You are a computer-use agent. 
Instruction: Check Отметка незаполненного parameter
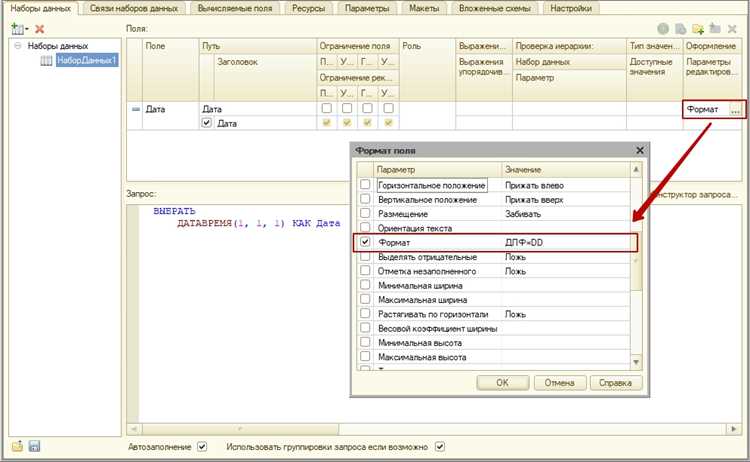click(365, 271)
